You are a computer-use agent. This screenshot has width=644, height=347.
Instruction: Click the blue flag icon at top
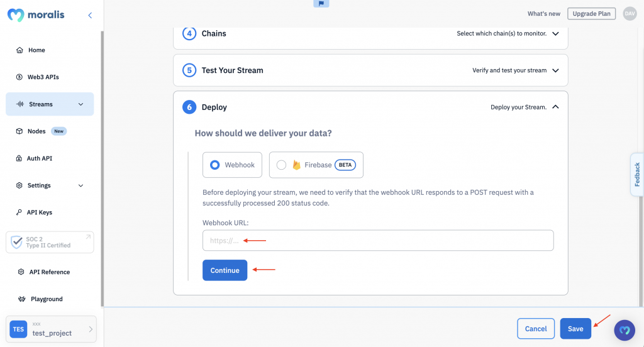tap(321, 3)
